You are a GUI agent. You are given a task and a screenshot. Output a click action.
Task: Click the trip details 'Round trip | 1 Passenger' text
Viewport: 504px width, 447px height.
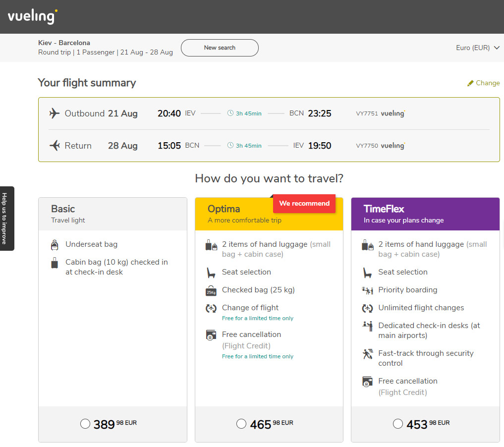[x=76, y=53]
